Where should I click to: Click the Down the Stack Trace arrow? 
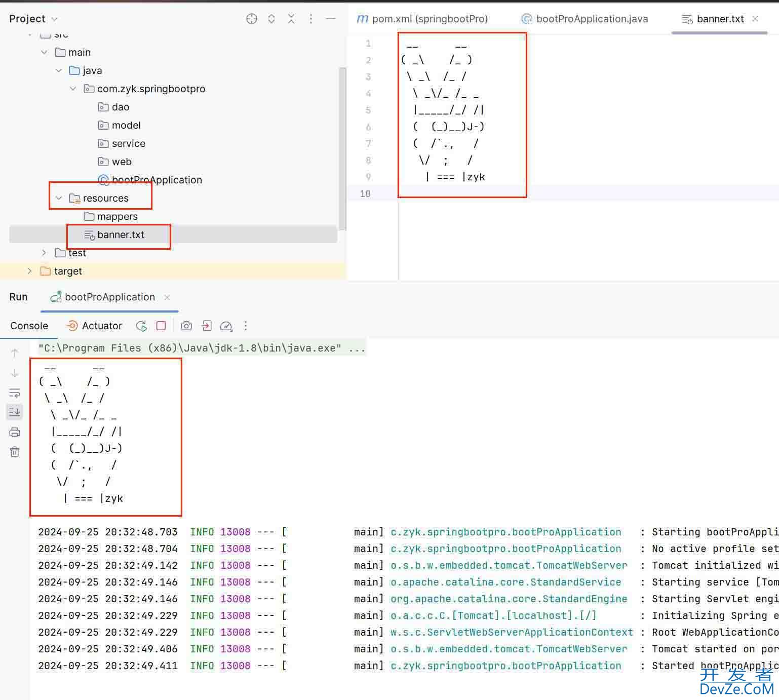(15, 373)
